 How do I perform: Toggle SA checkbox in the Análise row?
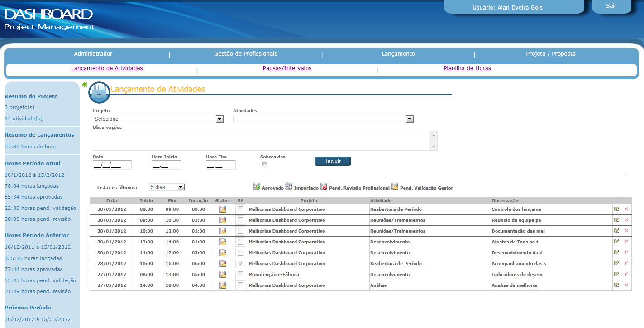click(x=240, y=285)
